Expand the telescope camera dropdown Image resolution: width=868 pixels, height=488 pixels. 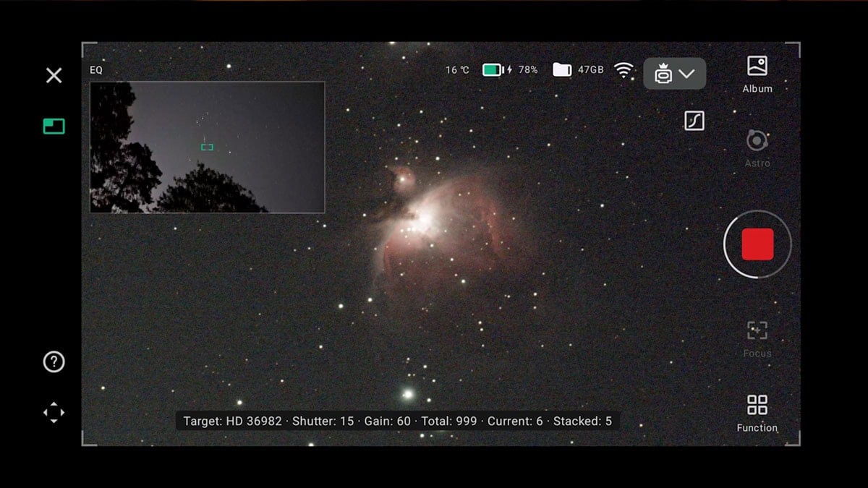coord(674,74)
